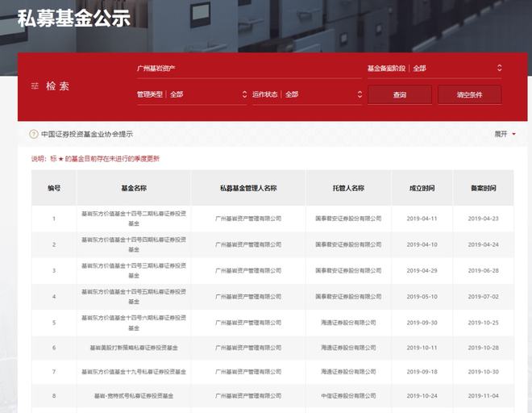The width and height of the screenshot is (532, 413).
Task: Click the filter icon beside 检索
Action: point(35,86)
